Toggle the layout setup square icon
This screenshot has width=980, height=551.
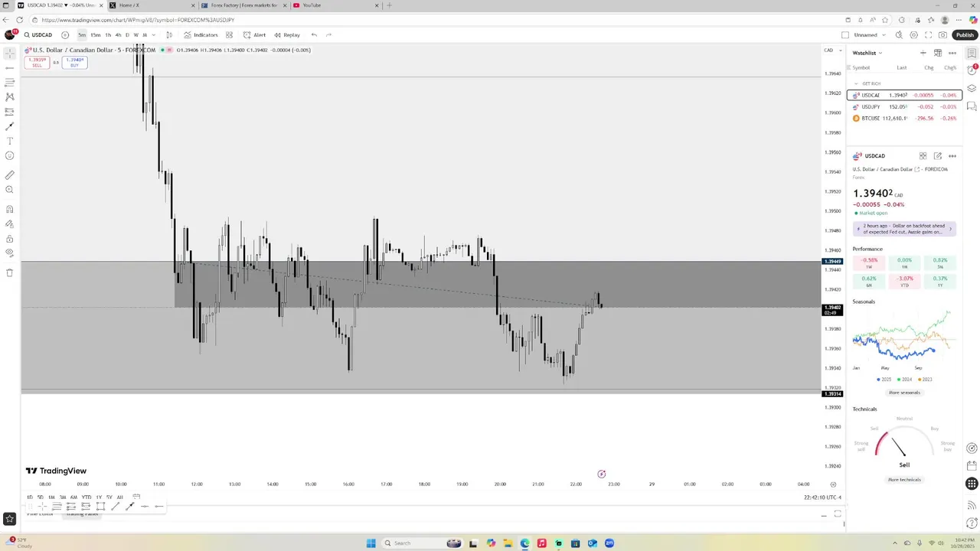coord(845,34)
